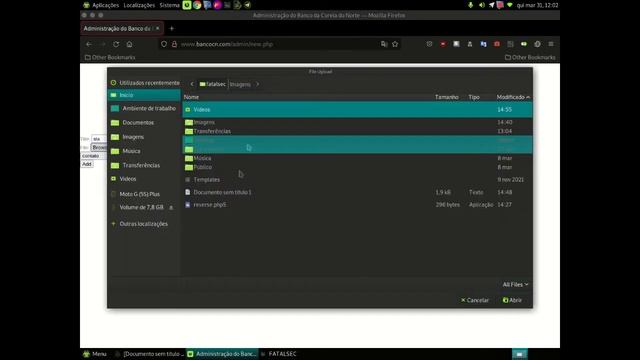Sort files by the Tamanho column header

pyautogui.click(x=447, y=97)
